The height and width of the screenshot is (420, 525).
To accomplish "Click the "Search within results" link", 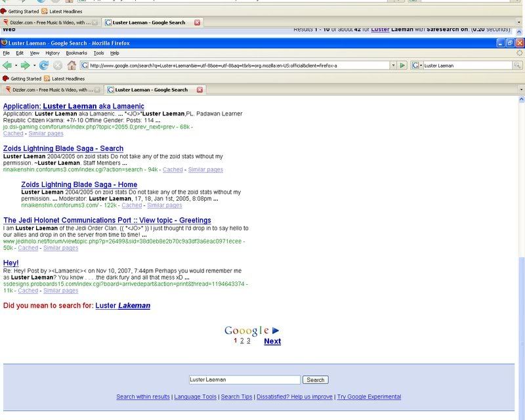I will pos(143,396).
